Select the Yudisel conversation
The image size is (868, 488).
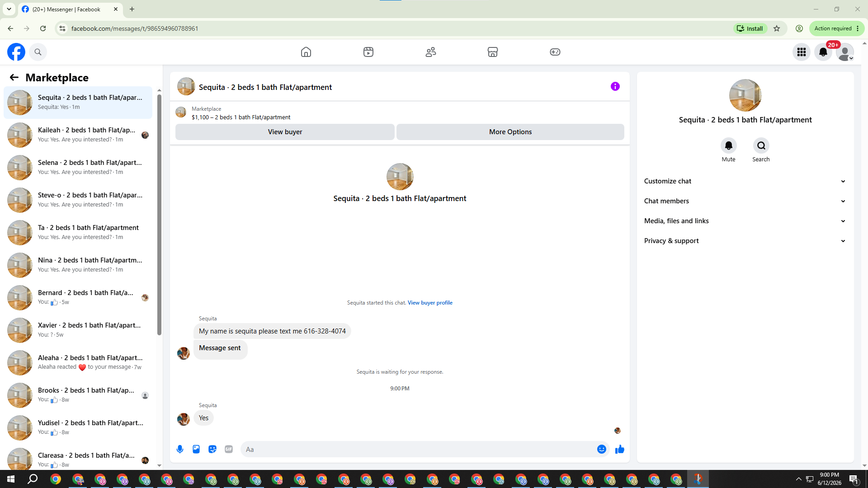tap(78, 428)
